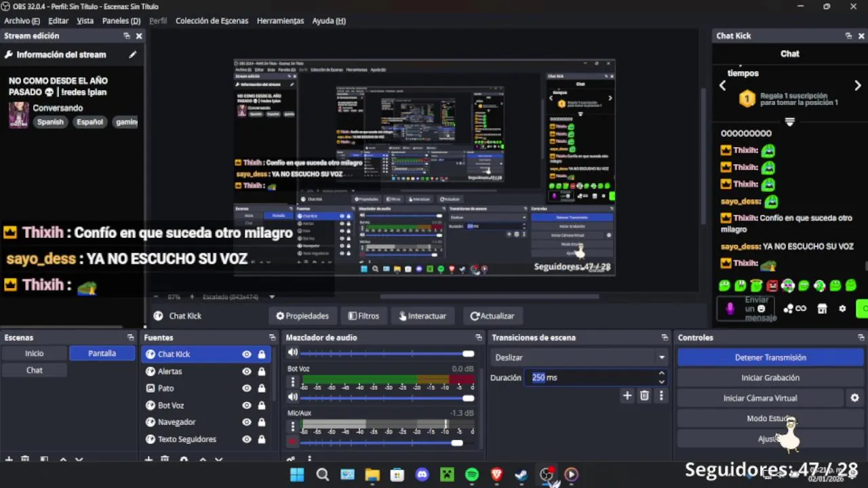Image resolution: width=868 pixels, height=488 pixels.
Task: Unmute the Mic/Aux channel
Action: tap(293, 442)
